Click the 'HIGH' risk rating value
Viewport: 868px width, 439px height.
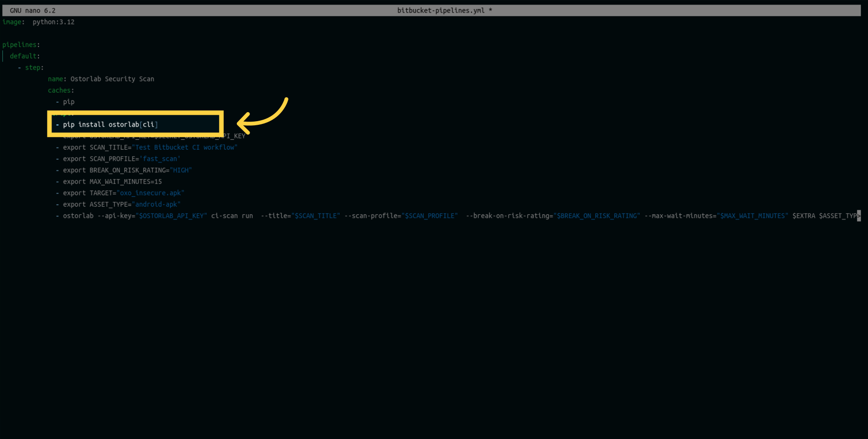click(x=181, y=170)
